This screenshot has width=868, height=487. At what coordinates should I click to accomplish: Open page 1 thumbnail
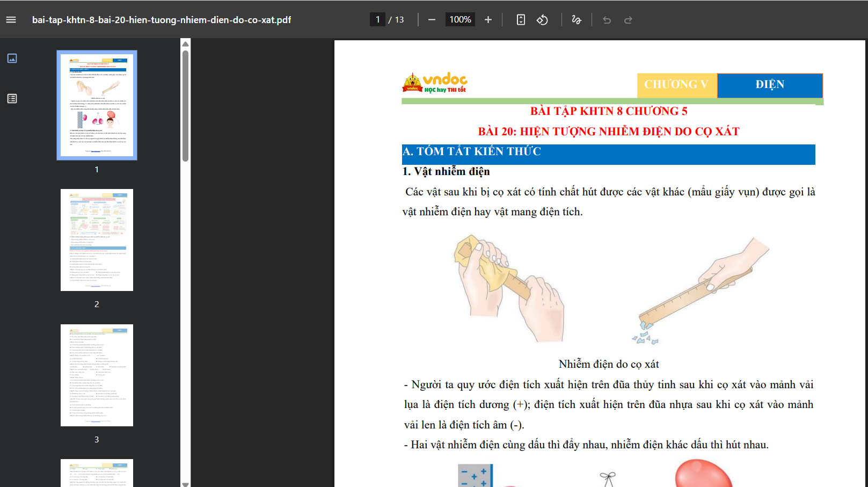97,105
